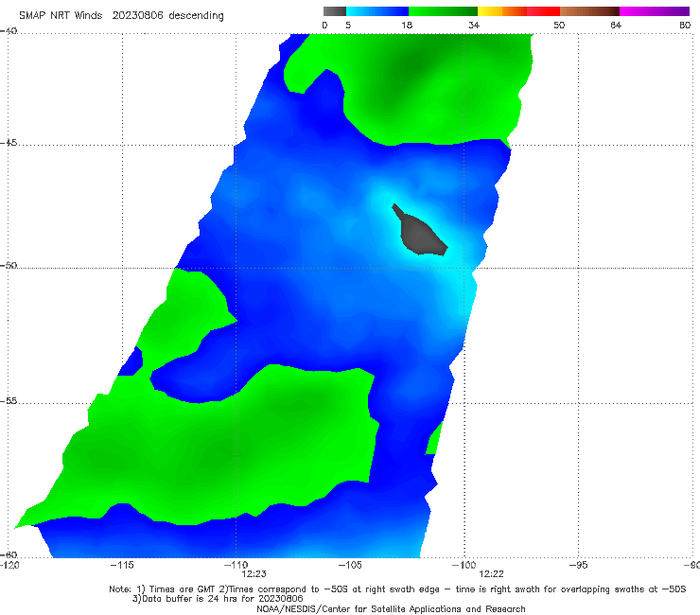Click the '-115' longitude axis label

coord(122,566)
